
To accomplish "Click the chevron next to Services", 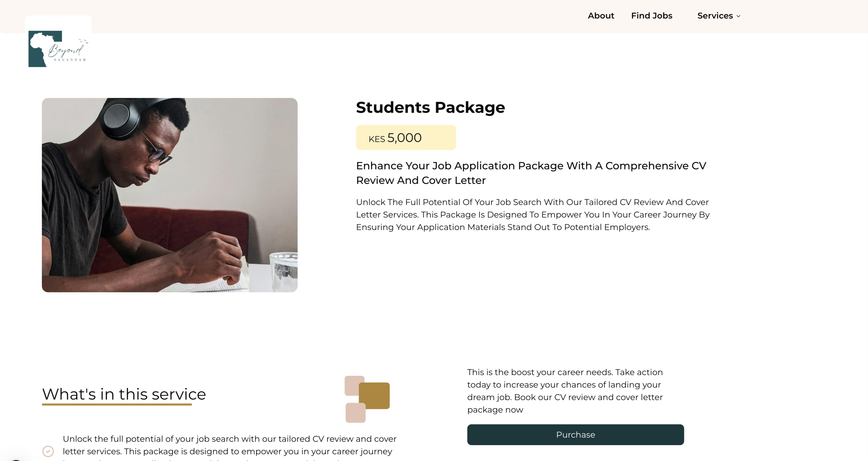I will (738, 16).
